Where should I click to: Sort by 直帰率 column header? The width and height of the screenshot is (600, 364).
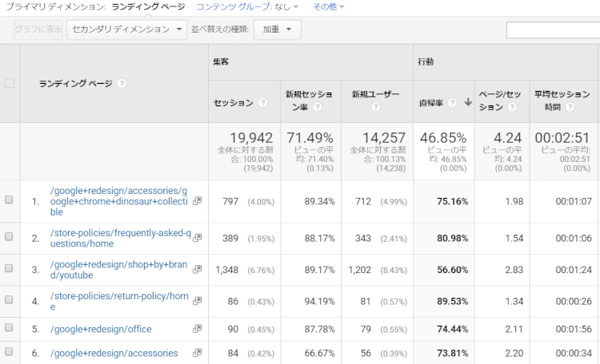click(x=431, y=103)
